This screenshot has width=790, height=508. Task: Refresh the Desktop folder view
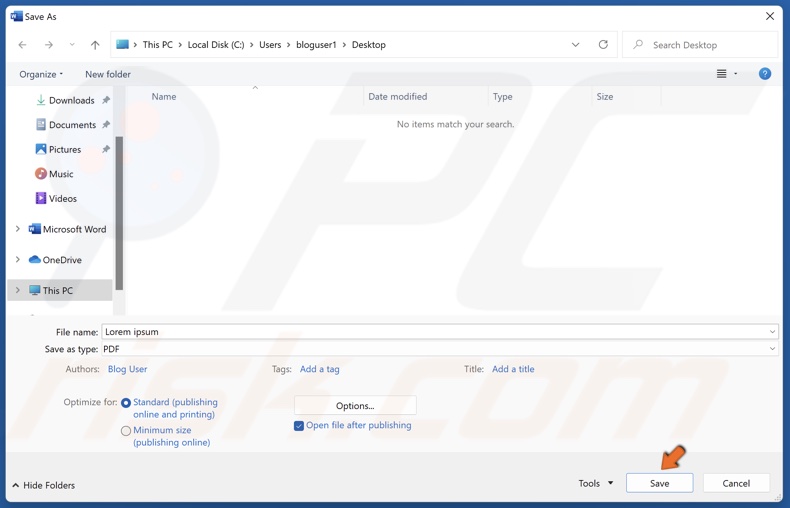[x=603, y=44]
